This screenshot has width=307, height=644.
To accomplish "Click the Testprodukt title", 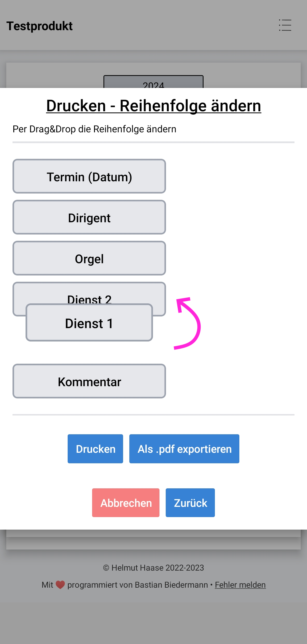I will [x=40, y=26].
